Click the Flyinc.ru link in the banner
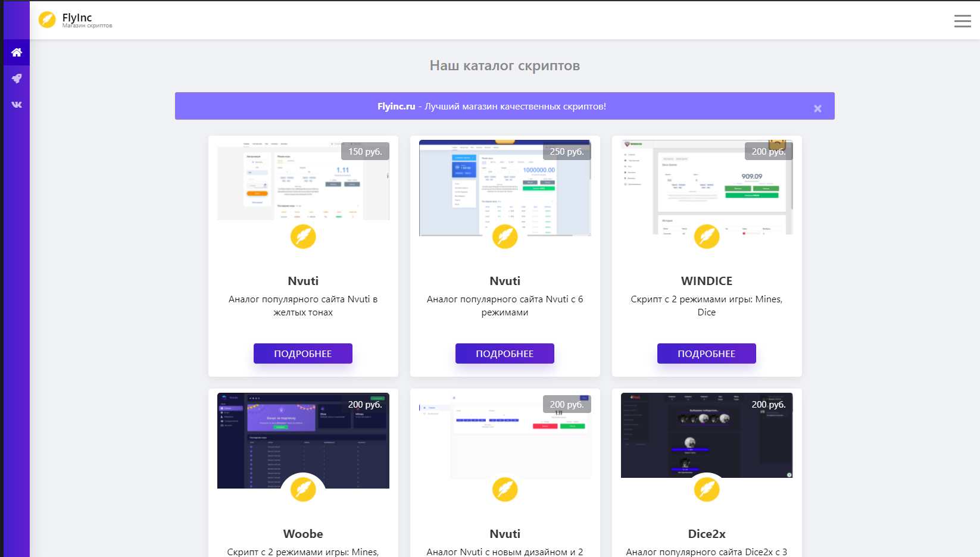 pos(396,107)
